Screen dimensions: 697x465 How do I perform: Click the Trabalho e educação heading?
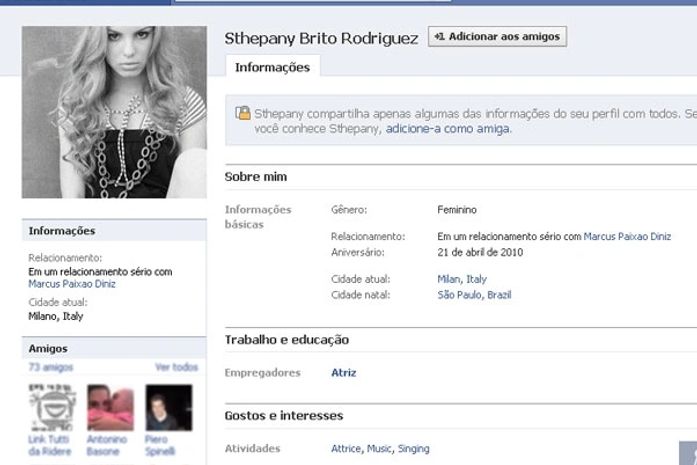287,340
